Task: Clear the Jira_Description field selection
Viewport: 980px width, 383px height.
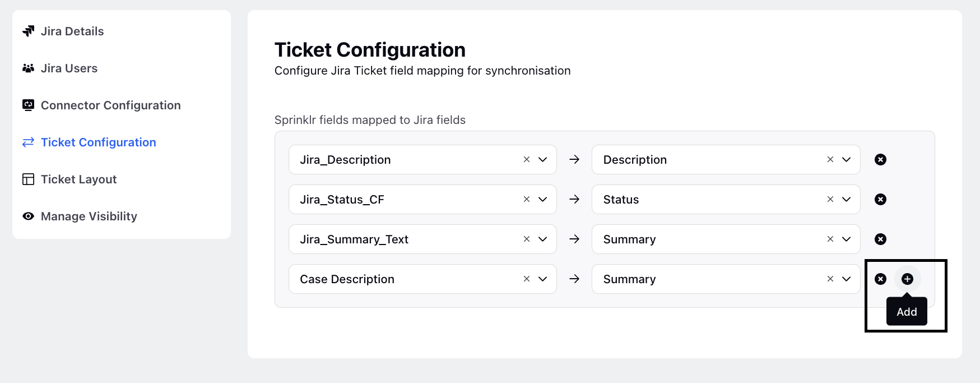Action: pyautogui.click(x=527, y=160)
